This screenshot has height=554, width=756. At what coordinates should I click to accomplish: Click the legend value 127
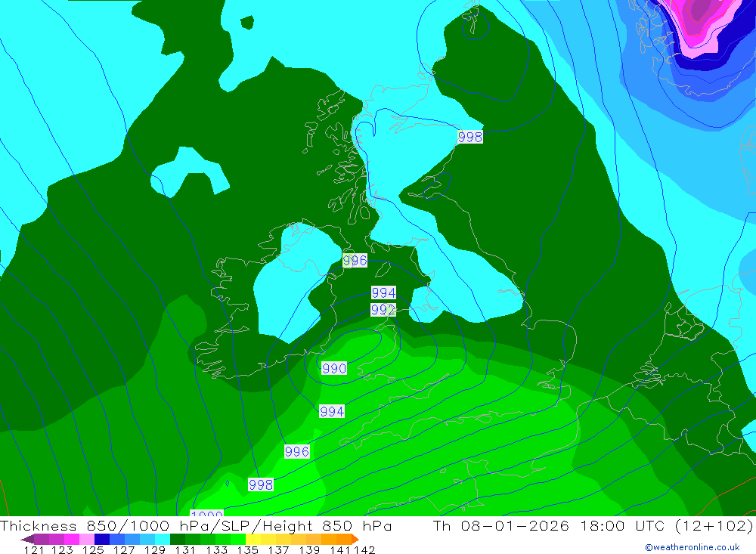(x=123, y=549)
